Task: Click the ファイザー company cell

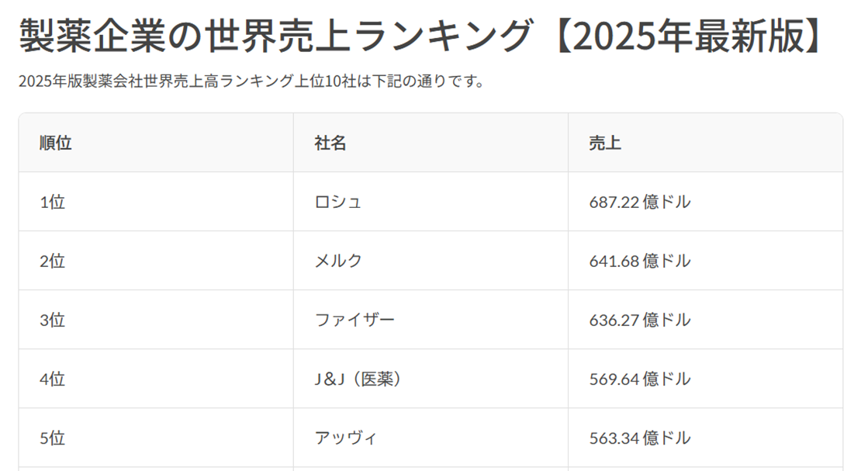Action: (x=354, y=320)
